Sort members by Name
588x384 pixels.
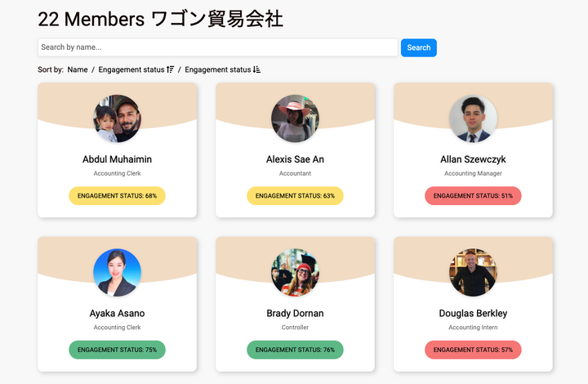(78, 70)
